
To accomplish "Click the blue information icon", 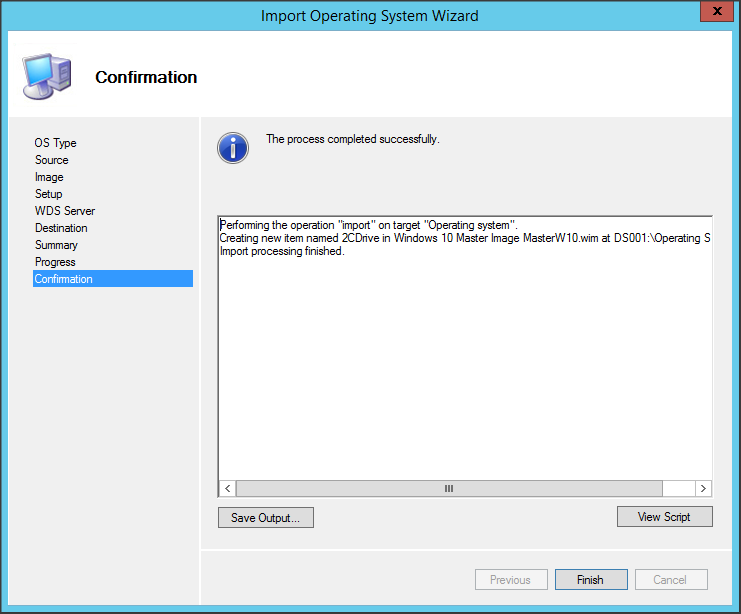I will [x=233, y=148].
